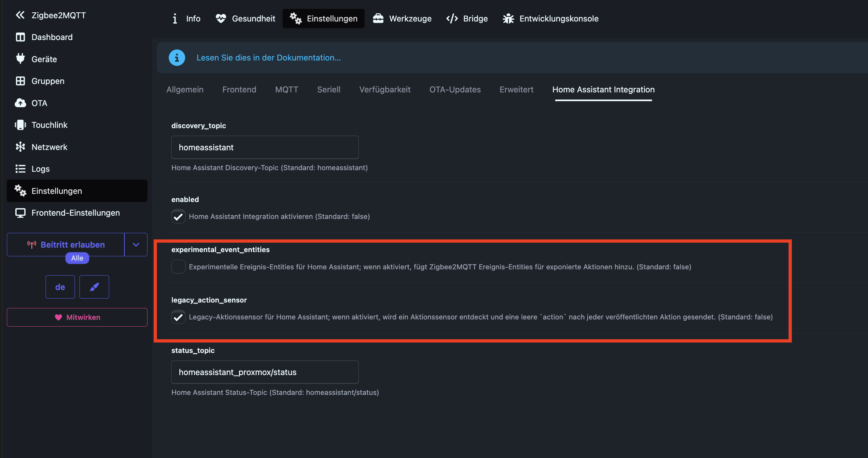Click the Logs list icon
Screen dimensions: 868x458
(20, 169)
